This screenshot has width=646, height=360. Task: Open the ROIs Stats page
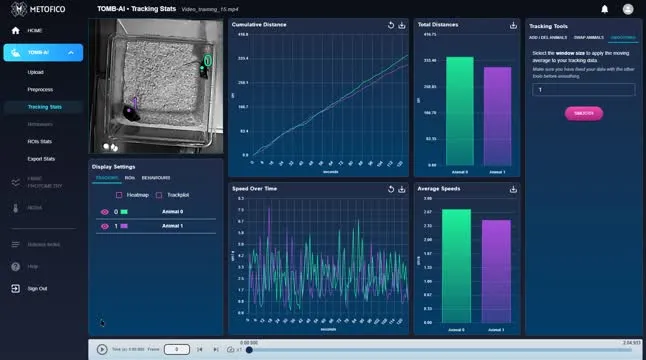point(40,141)
